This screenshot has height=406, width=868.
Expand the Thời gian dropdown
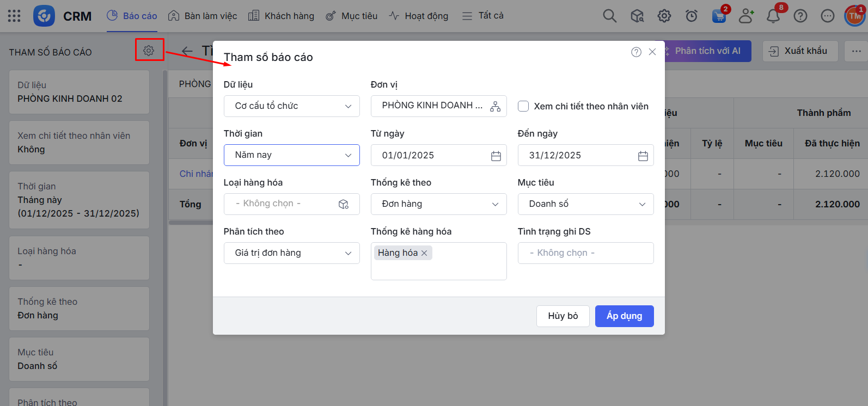coord(291,155)
